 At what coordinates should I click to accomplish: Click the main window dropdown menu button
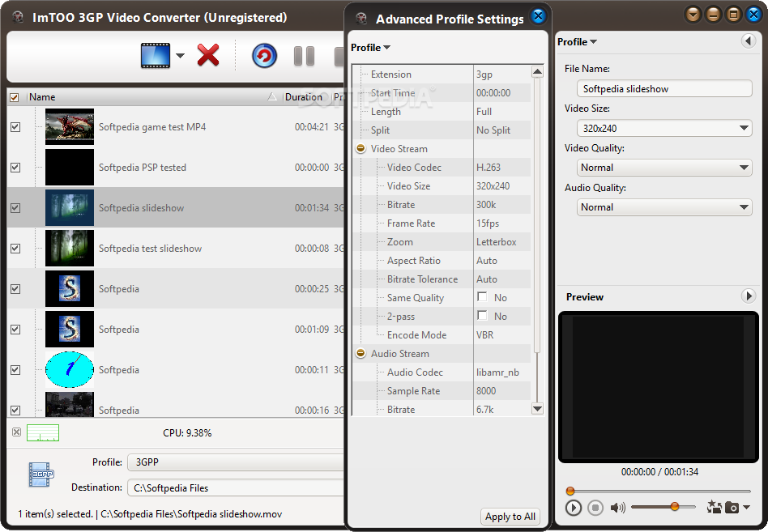point(693,15)
